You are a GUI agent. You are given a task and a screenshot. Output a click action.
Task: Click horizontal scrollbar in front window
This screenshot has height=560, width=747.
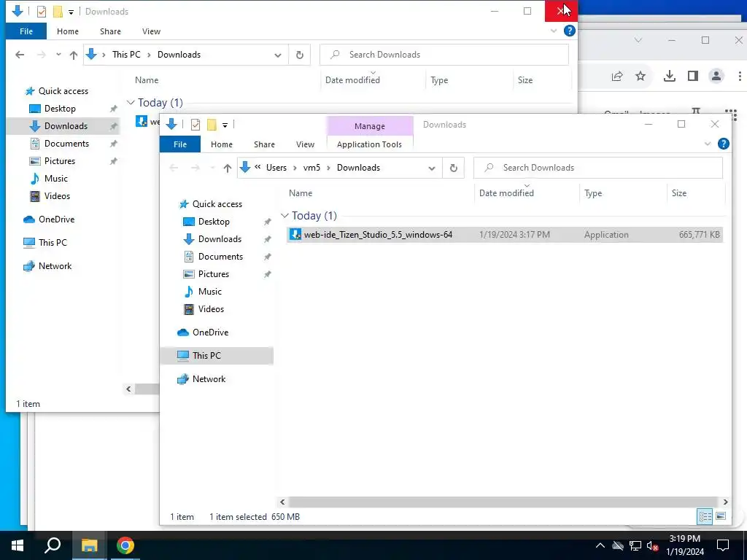[503, 502]
